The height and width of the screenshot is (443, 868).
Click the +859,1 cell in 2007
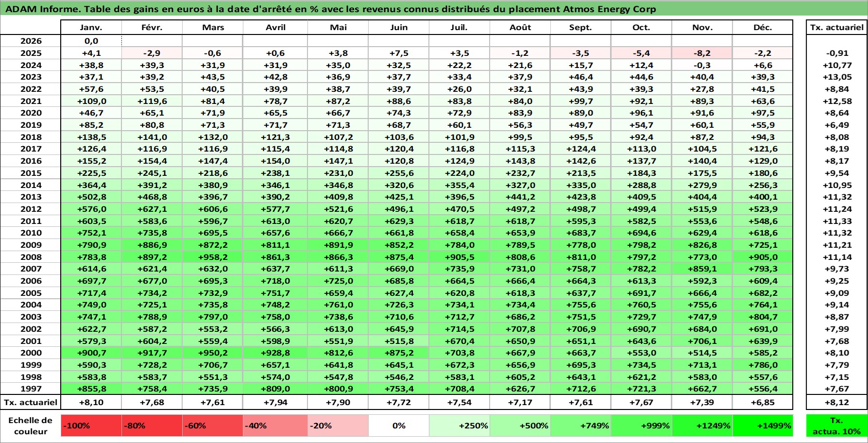702,269
